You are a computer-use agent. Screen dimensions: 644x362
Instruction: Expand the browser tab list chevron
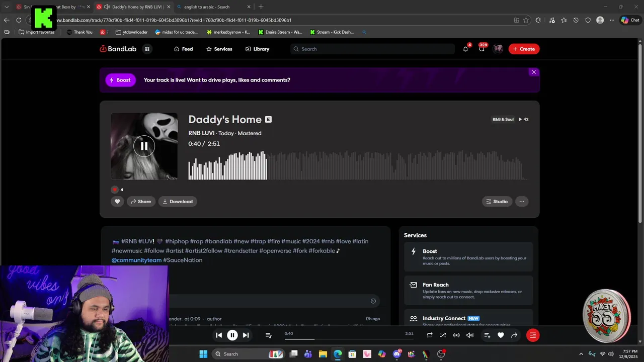(7, 7)
